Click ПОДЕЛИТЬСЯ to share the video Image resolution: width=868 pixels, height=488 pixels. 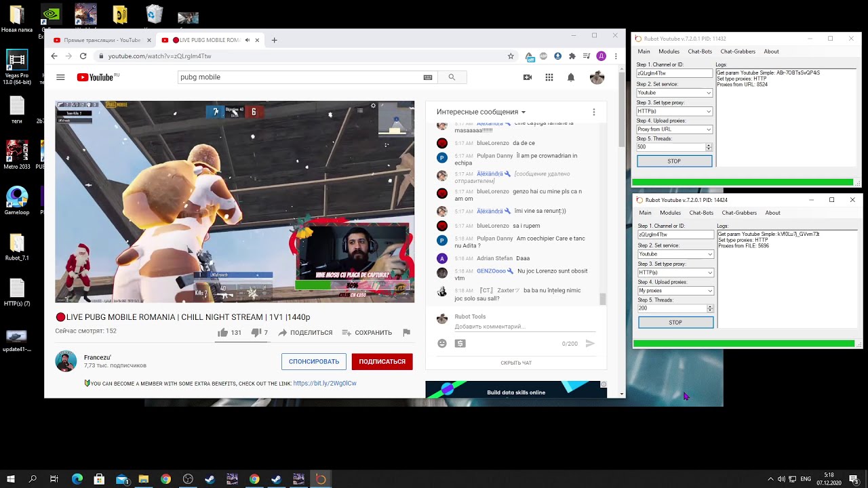[305, 333]
